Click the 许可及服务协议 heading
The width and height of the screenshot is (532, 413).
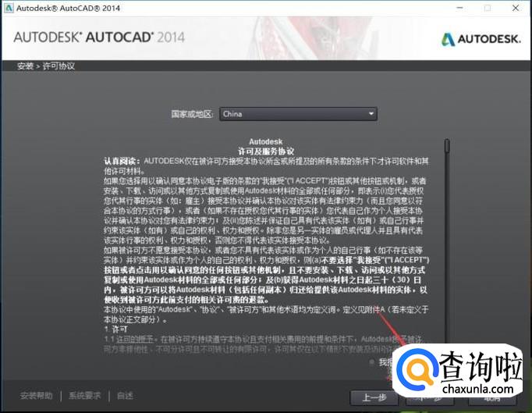(266, 151)
